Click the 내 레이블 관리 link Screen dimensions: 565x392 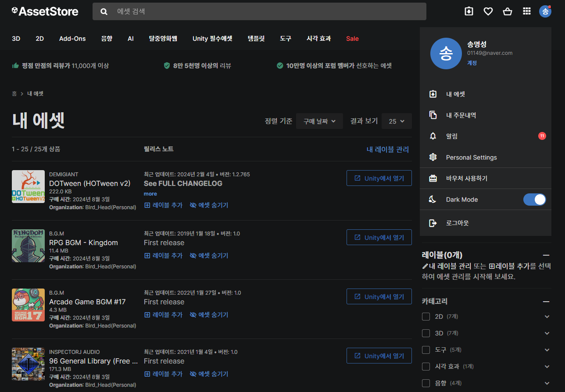[388, 150]
